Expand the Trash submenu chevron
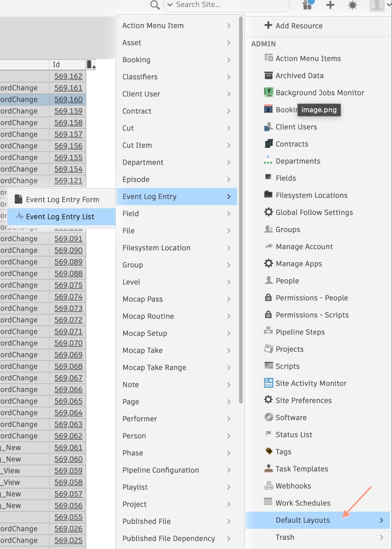The image size is (392, 549). coord(381,537)
